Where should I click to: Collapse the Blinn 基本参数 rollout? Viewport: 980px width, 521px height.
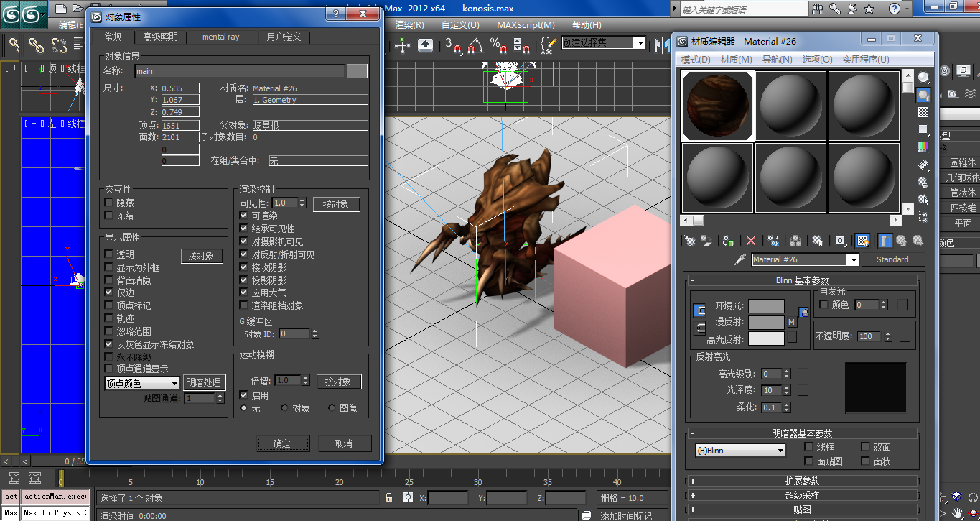tap(803, 280)
